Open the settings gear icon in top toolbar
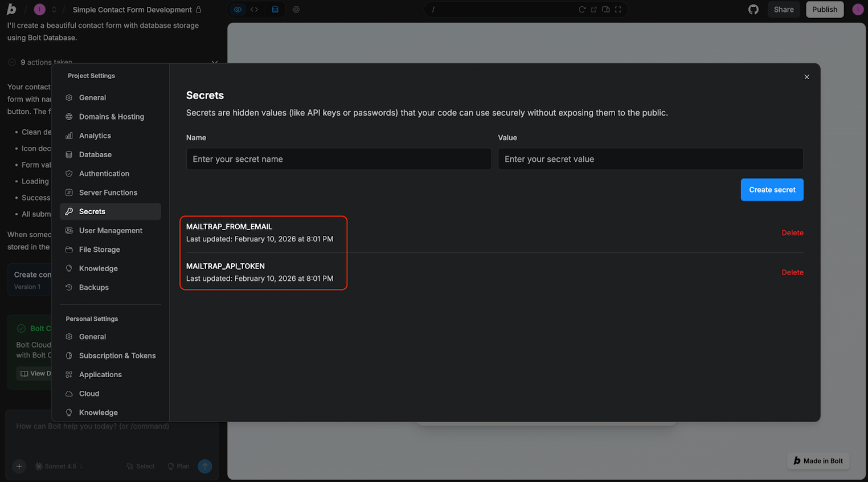Image resolution: width=868 pixels, height=482 pixels. point(296,10)
